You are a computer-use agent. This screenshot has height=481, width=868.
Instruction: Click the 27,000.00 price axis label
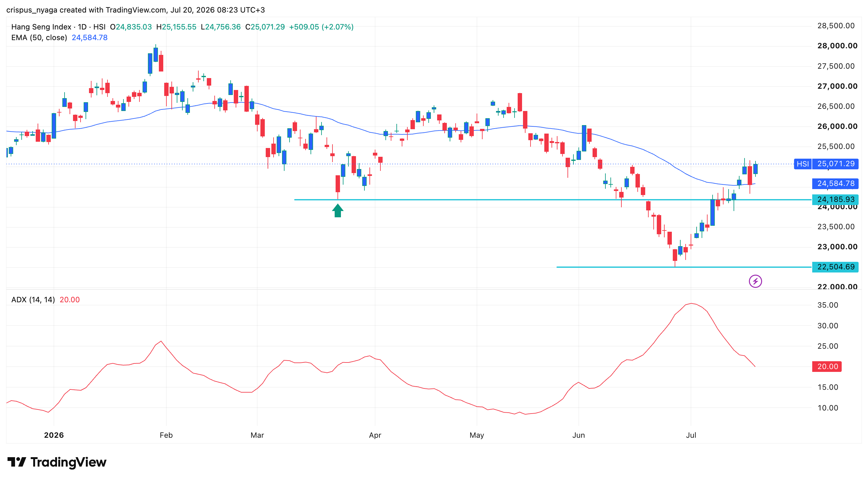coord(837,86)
